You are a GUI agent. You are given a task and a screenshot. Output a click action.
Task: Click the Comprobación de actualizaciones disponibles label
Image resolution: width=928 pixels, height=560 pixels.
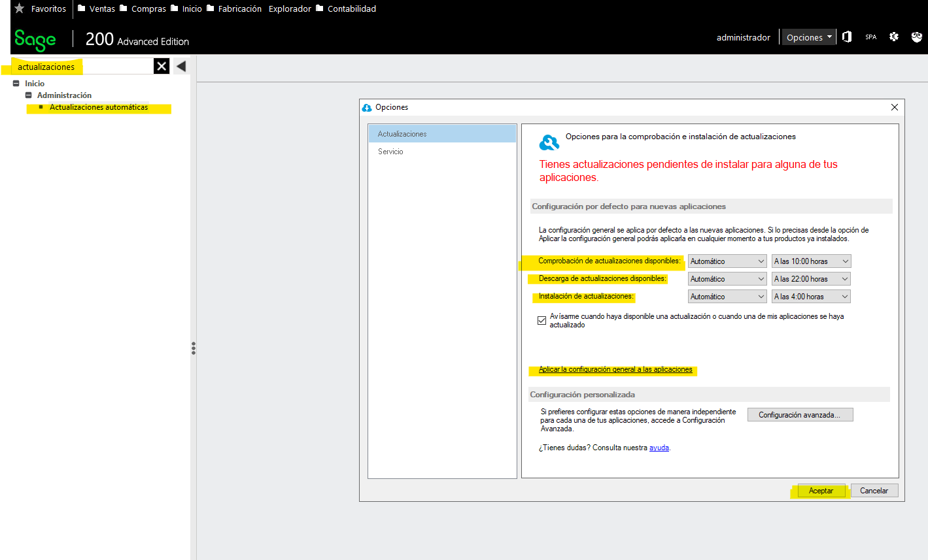pyautogui.click(x=609, y=261)
